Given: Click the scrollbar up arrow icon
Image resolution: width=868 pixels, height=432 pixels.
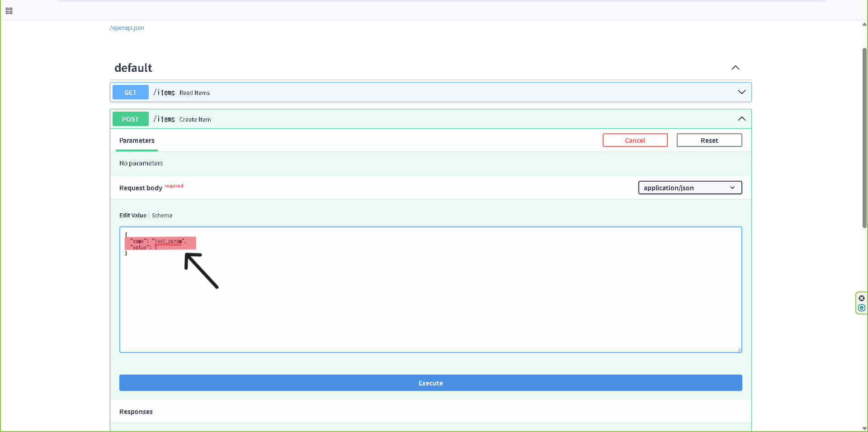Looking at the screenshot, I should [x=864, y=24].
